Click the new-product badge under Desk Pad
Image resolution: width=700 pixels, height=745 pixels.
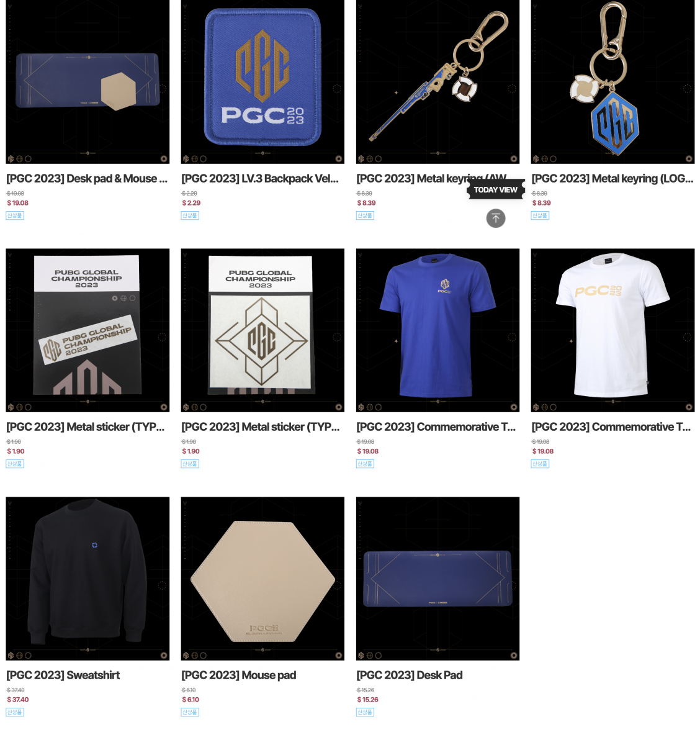tap(365, 712)
